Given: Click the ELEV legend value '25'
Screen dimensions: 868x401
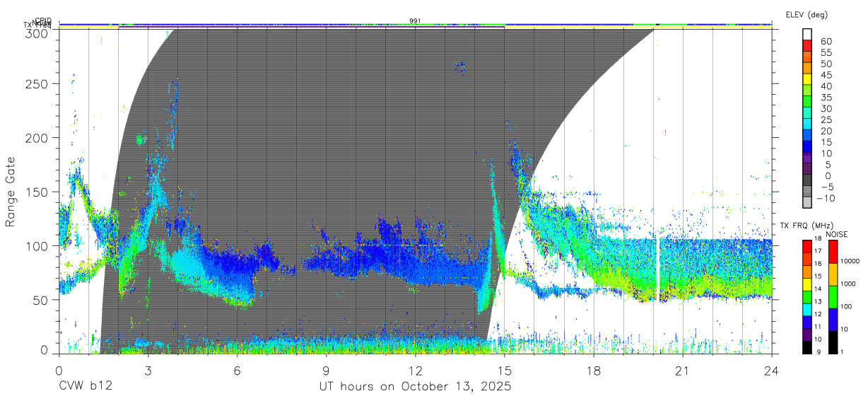Looking at the screenshot, I should 826,120.
